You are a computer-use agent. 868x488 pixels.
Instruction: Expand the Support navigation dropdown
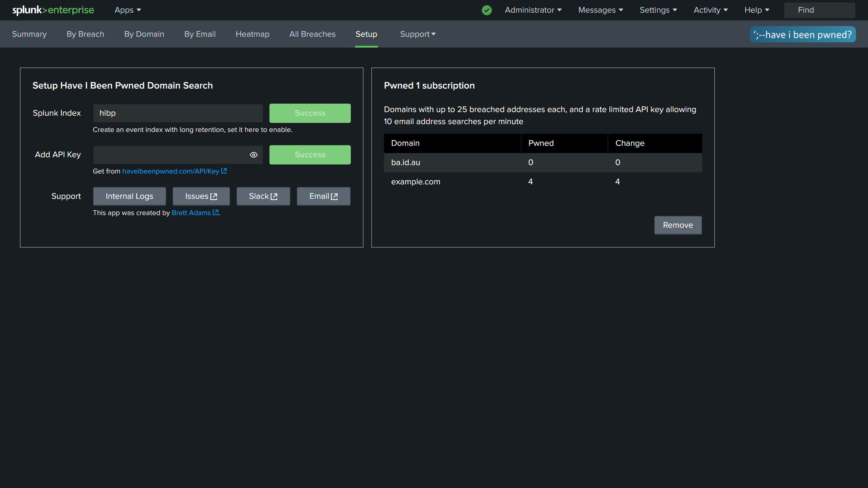(x=417, y=34)
